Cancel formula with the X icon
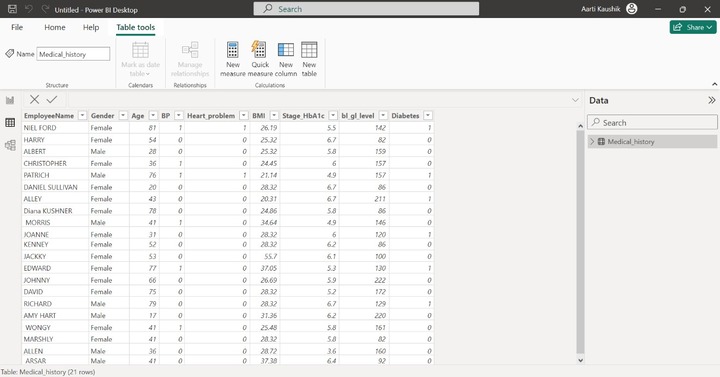 pyautogui.click(x=34, y=99)
